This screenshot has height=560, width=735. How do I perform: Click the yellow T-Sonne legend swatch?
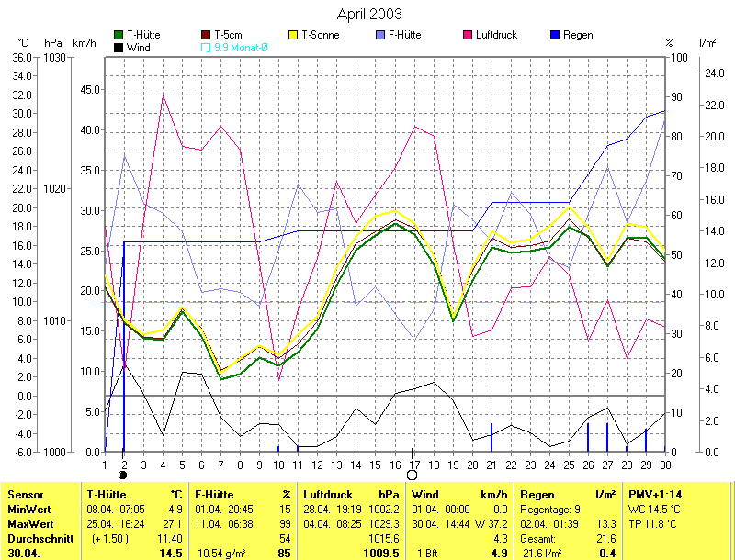[x=294, y=35]
